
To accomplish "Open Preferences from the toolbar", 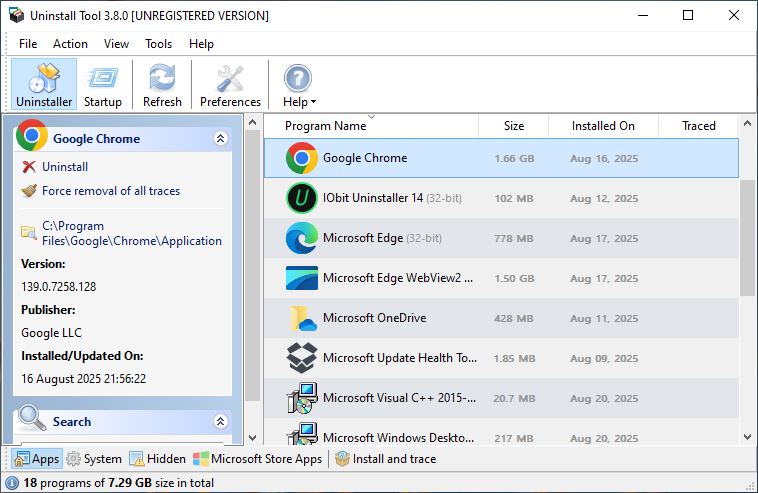I will (230, 85).
